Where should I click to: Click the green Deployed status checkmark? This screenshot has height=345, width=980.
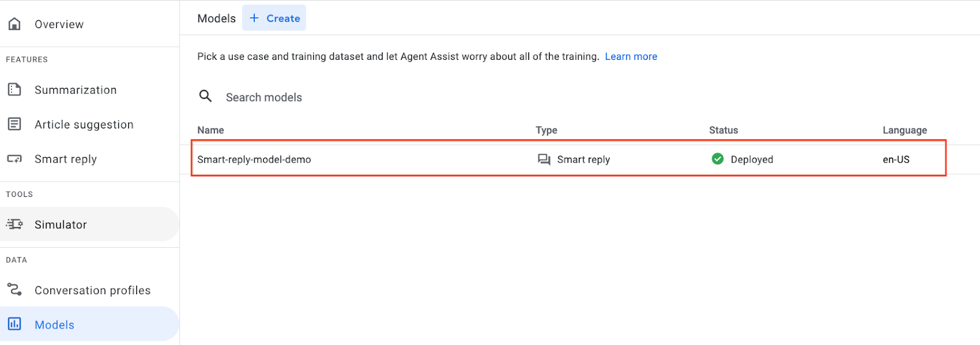718,159
